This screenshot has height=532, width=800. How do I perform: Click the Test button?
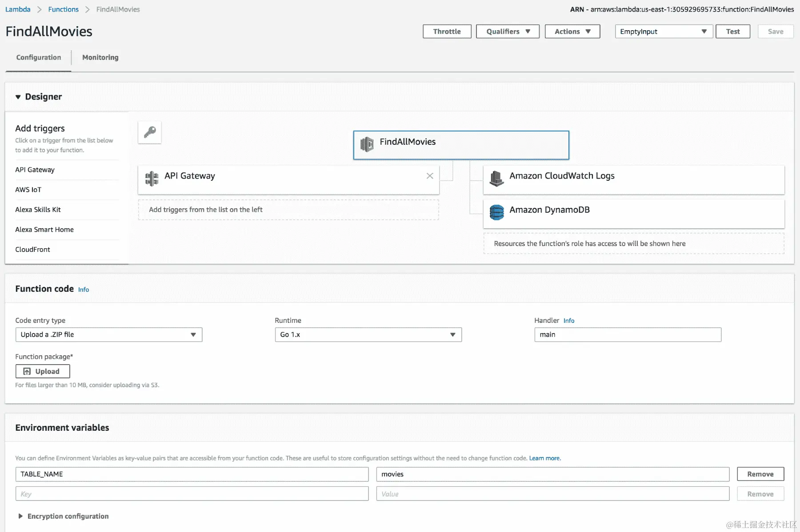pos(733,32)
